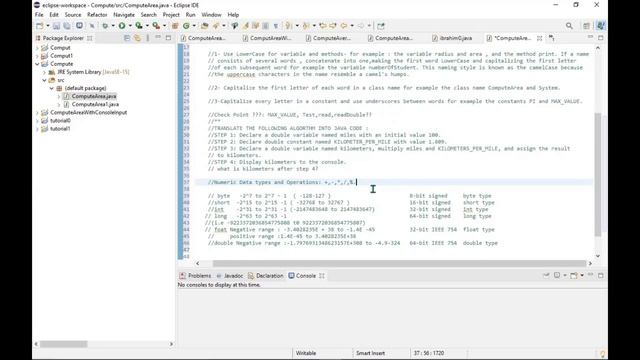Image resolution: width=640 pixels, height=360 pixels.
Task: Switch to the Javadoc tab
Action: [x=230, y=276]
